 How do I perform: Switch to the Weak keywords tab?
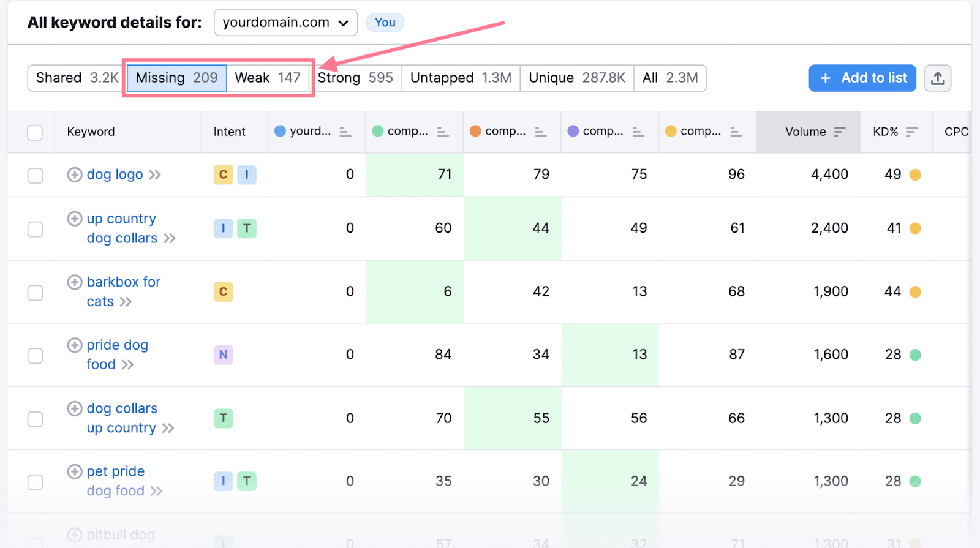click(x=268, y=78)
